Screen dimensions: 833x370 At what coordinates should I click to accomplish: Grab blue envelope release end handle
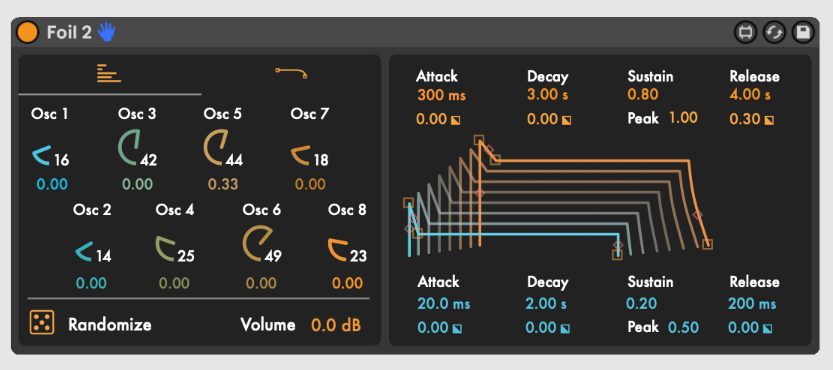tap(617, 255)
